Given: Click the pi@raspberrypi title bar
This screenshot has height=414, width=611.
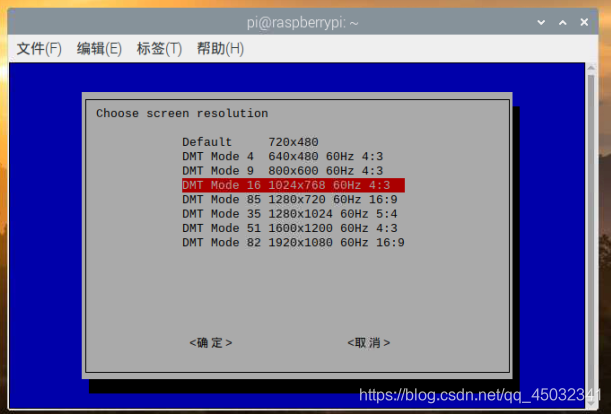Looking at the screenshot, I should 302,23.
